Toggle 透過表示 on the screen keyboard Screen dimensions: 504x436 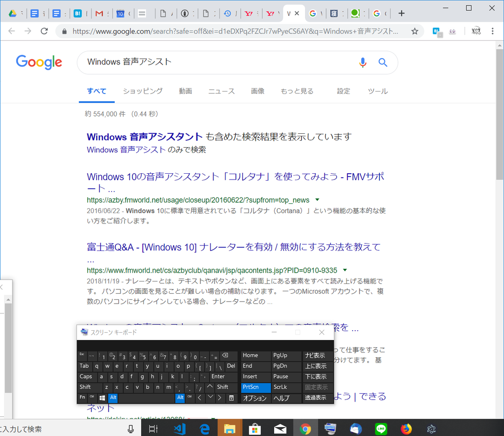tap(316, 398)
